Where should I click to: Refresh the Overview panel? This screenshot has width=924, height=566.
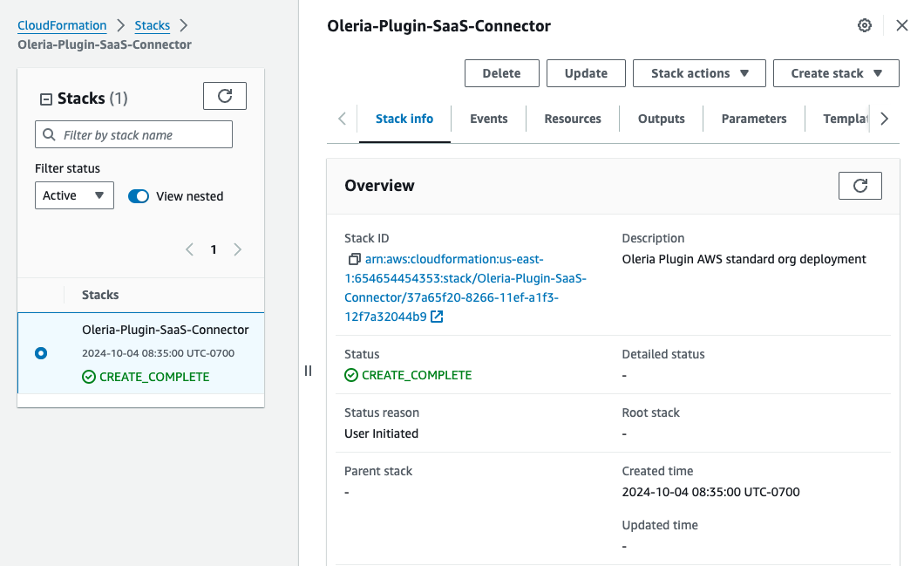[x=859, y=186]
